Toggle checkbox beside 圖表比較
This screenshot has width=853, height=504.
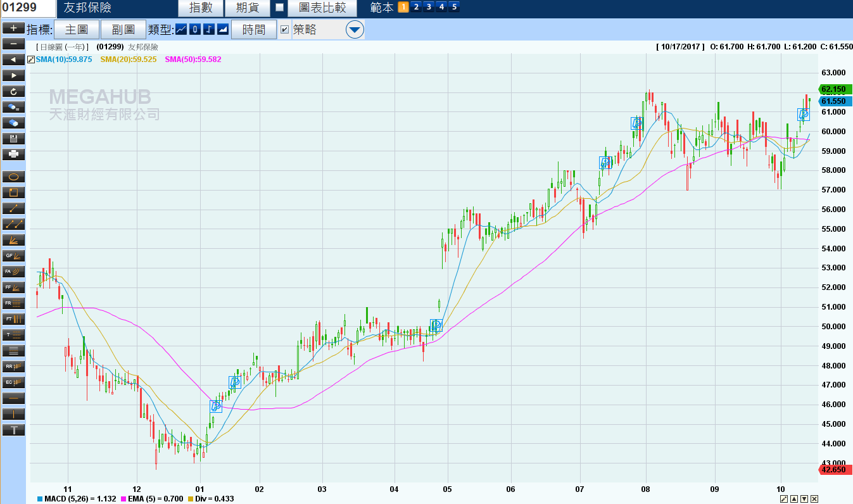279,8
